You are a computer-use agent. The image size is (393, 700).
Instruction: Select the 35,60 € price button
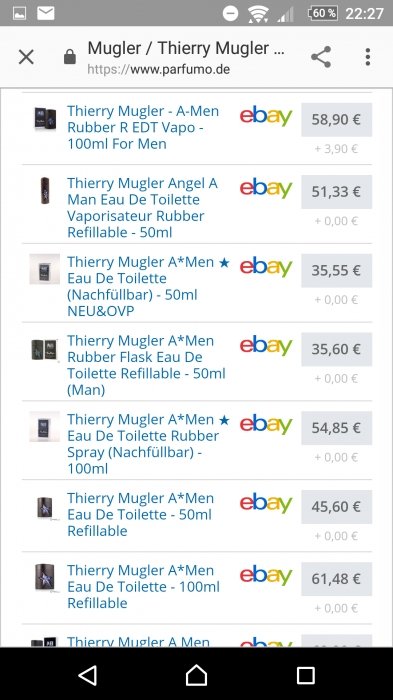[336, 349]
